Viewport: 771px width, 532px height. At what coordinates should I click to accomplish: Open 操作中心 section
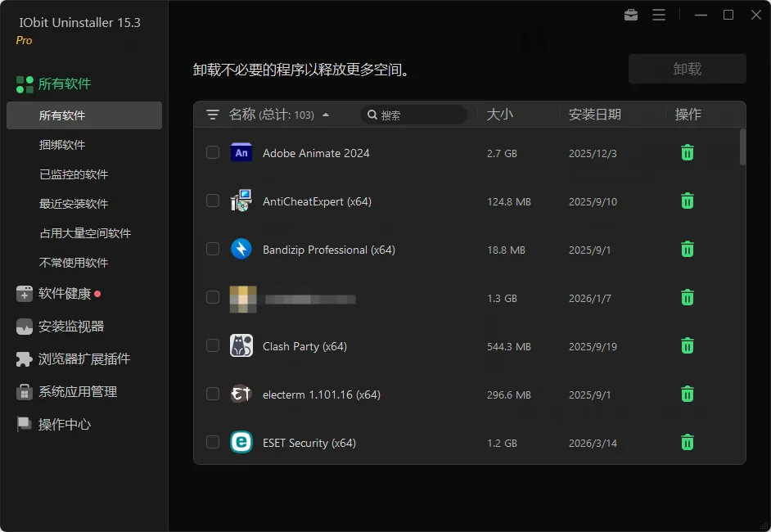click(65, 424)
